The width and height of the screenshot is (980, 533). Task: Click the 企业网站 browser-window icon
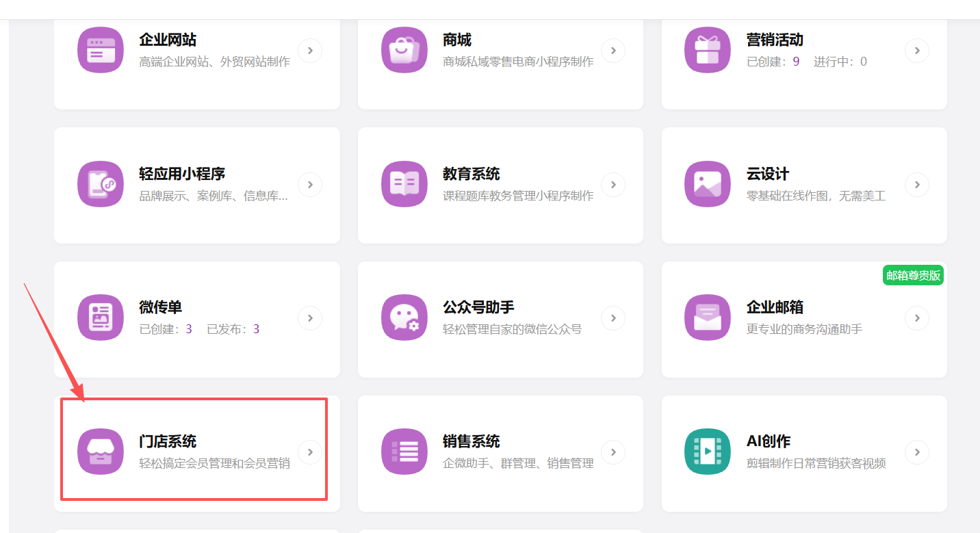pyautogui.click(x=101, y=50)
